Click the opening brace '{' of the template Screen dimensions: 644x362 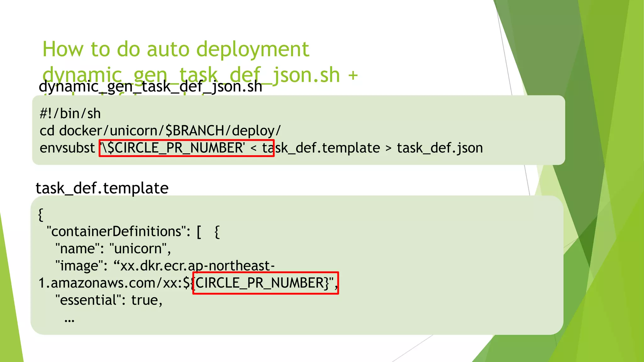point(41,215)
